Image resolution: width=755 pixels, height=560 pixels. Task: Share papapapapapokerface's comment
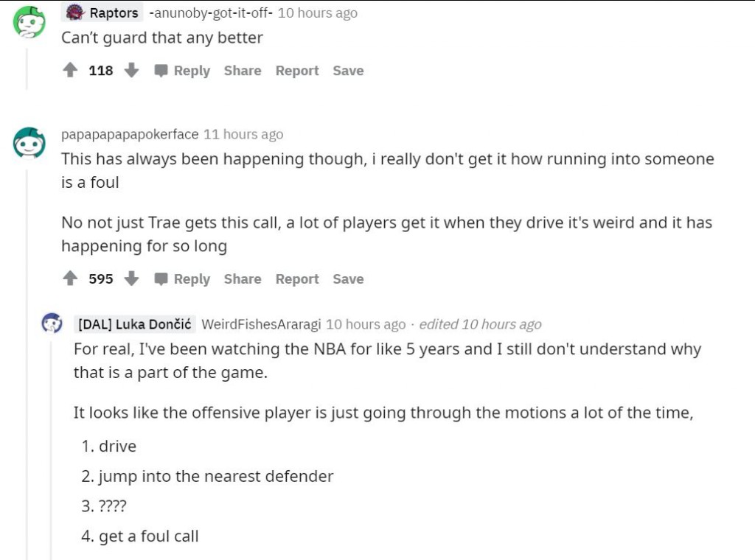243,279
